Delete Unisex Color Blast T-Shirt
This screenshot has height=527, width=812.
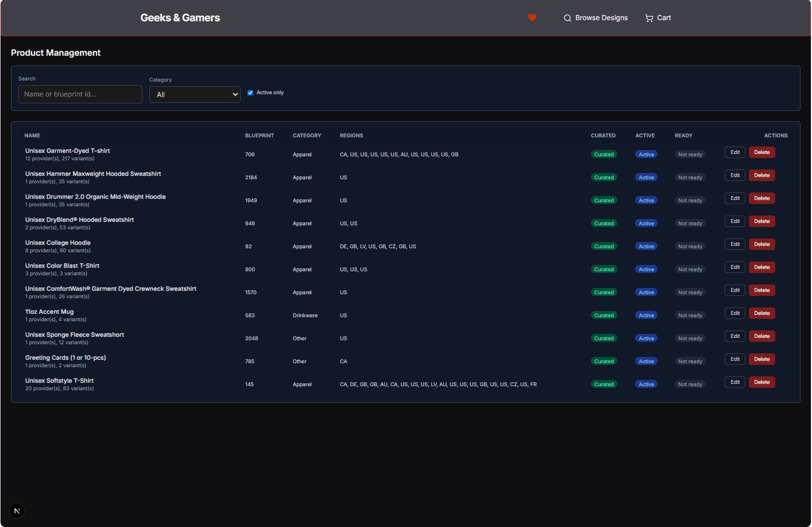pos(762,267)
